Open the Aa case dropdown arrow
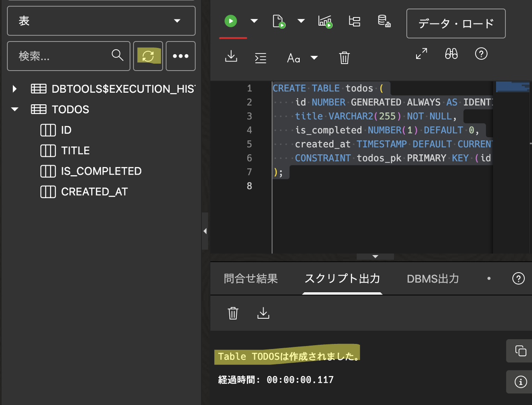The image size is (532, 405). (314, 58)
